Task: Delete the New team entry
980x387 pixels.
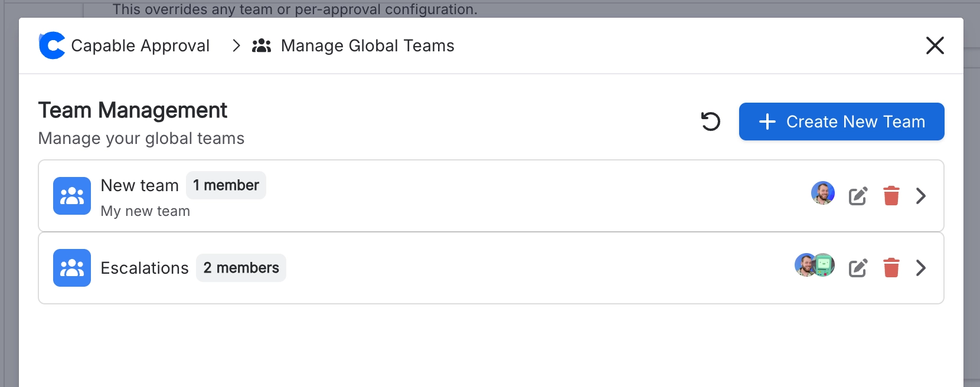Action: (x=891, y=196)
